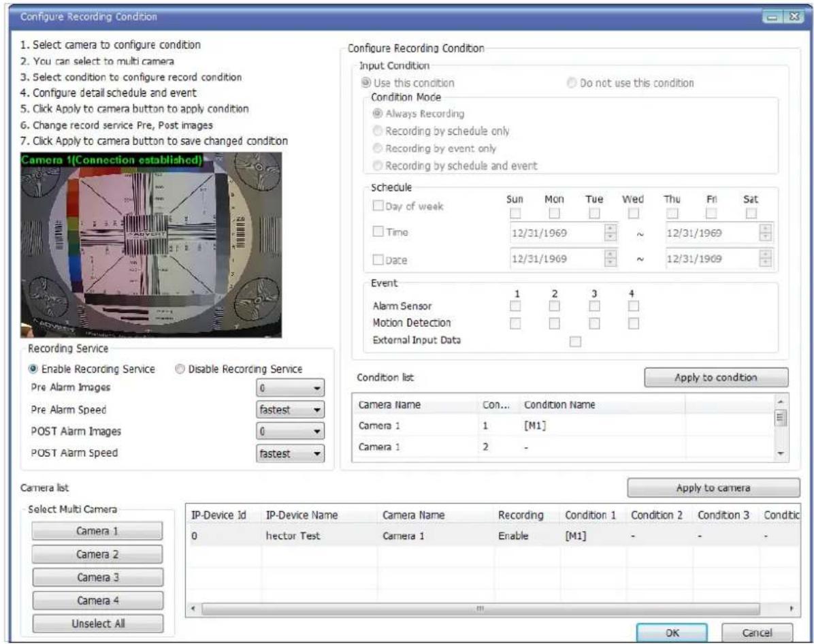Viewport: 814px width, 644px height.
Task: Check the Fri day checkbox
Action: (711, 213)
